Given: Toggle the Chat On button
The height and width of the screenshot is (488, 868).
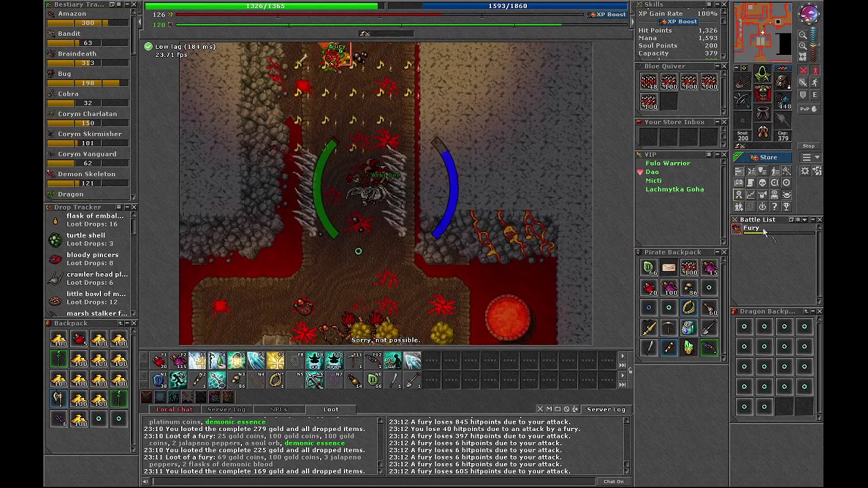Looking at the screenshot, I should point(614,482).
